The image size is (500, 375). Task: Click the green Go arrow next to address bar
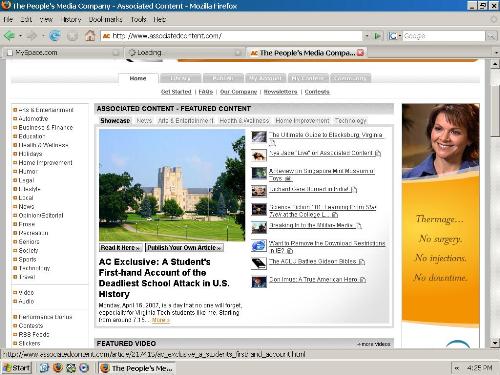tap(377, 36)
